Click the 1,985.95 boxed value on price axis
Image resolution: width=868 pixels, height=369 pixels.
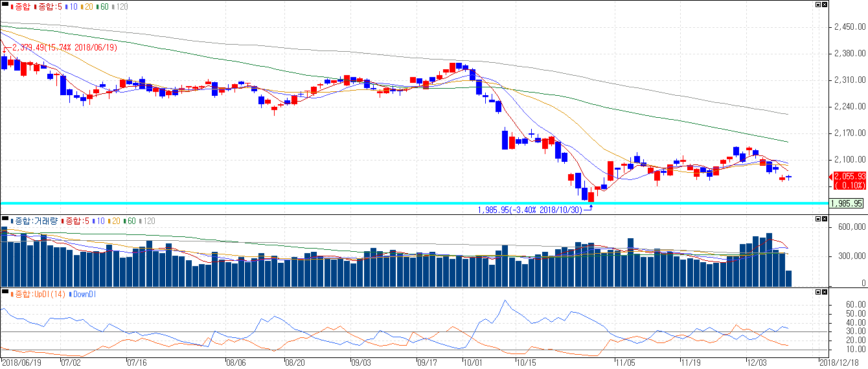(x=847, y=203)
